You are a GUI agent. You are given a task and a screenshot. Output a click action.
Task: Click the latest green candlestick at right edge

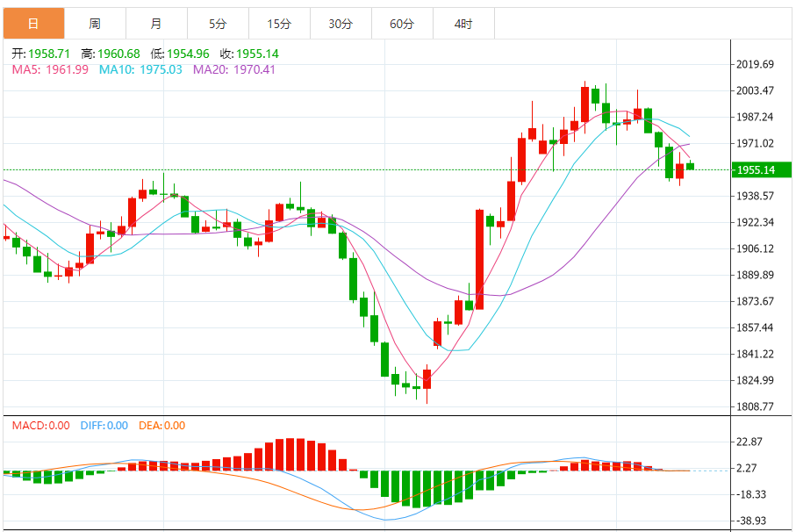(x=691, y=166)
